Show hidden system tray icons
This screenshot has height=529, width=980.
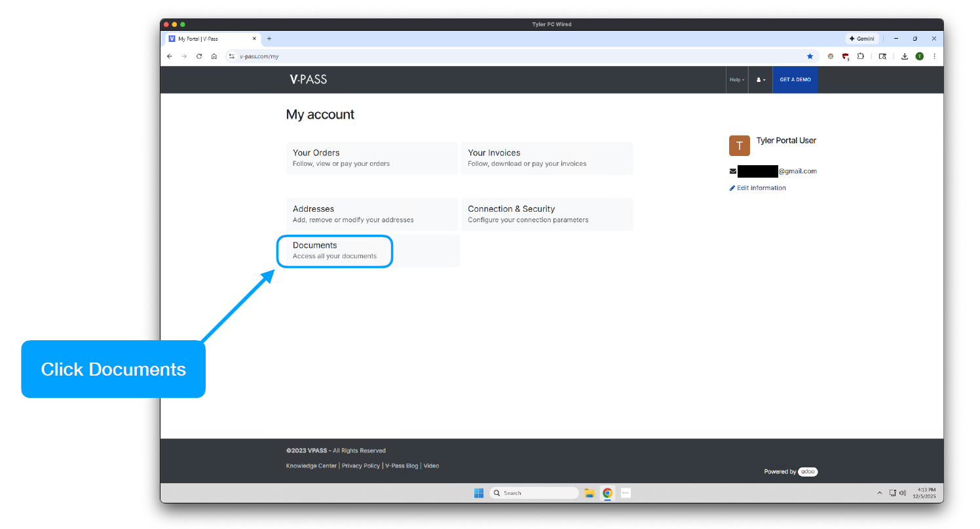click(x=880, y=493)
